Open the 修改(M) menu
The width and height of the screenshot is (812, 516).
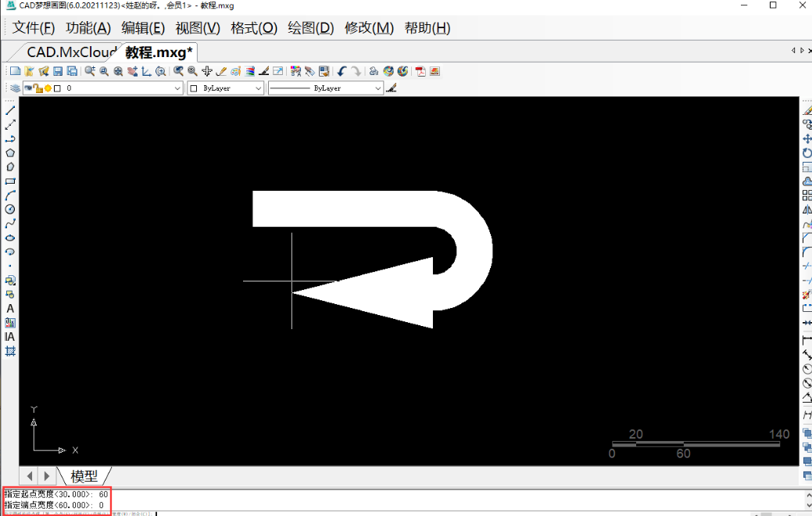(x=369, y=28)
